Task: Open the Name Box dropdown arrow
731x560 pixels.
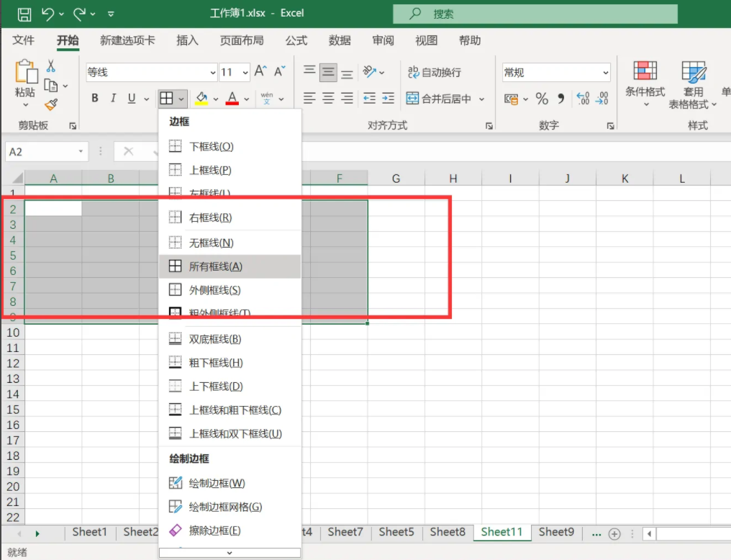Action: pos(81,152)
